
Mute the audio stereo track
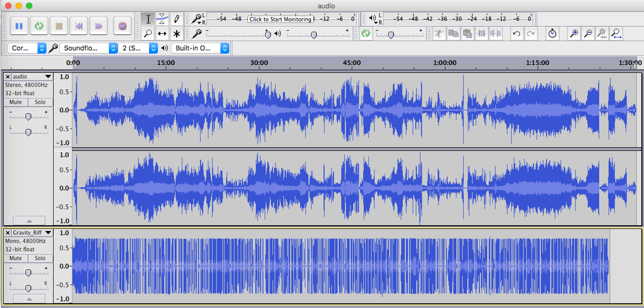16,102
